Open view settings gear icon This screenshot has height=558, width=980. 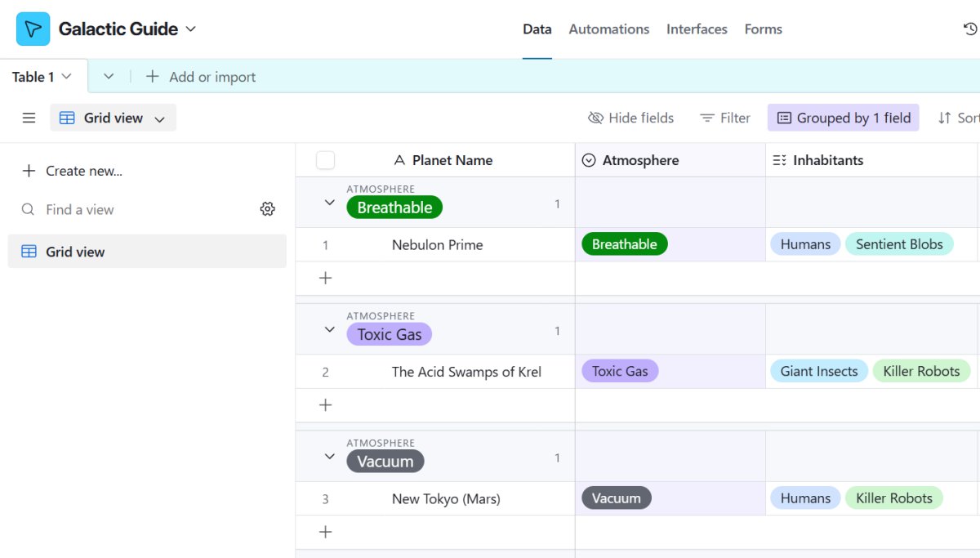(x=267, y=209)
